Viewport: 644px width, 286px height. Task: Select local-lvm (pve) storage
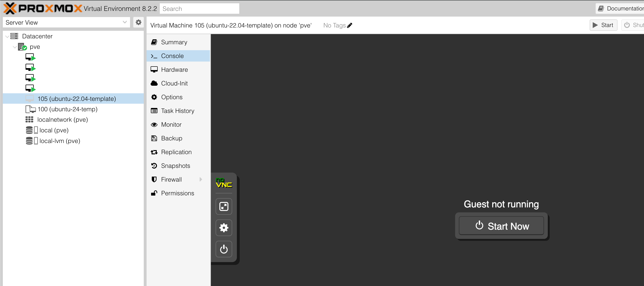pyautogui.click(x=60, y=141)
